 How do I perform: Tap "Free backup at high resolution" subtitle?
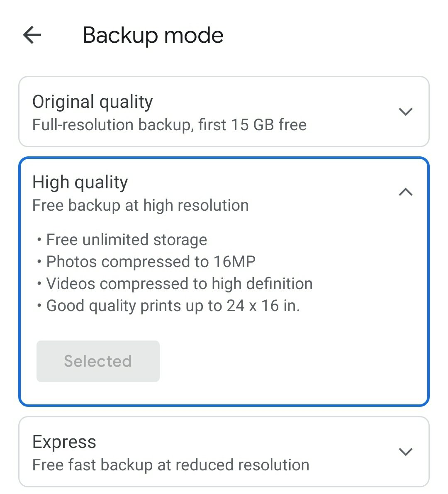coord(140,206)
